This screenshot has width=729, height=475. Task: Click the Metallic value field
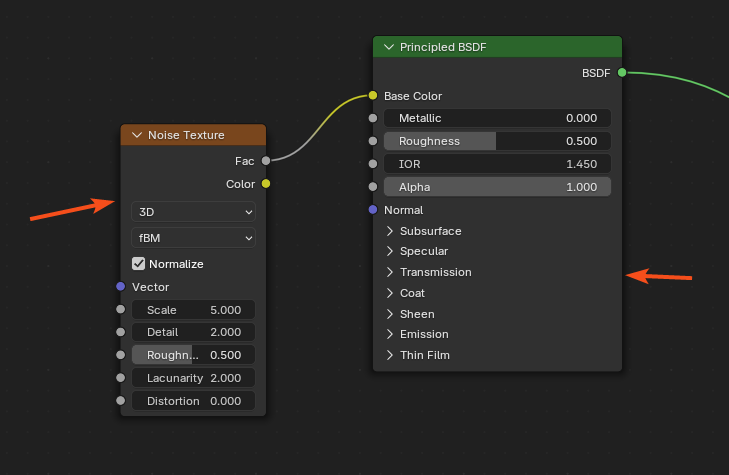click(x=497, y=118)
